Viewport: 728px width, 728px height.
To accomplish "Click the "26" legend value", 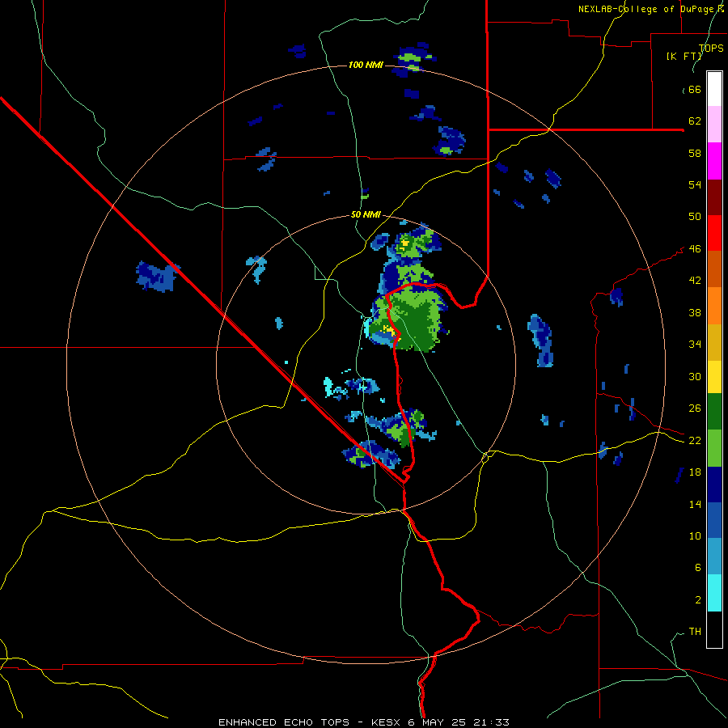I will pos(695,408).
